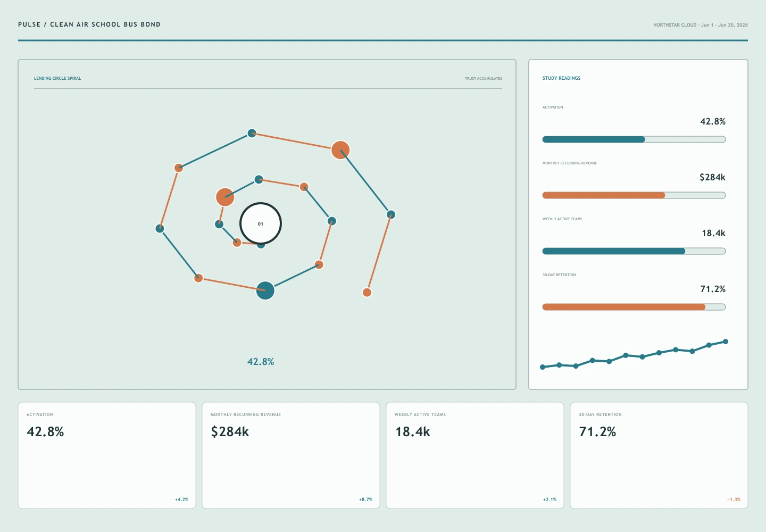Click the first data point on the trend sparkline

tap(543, 367)
